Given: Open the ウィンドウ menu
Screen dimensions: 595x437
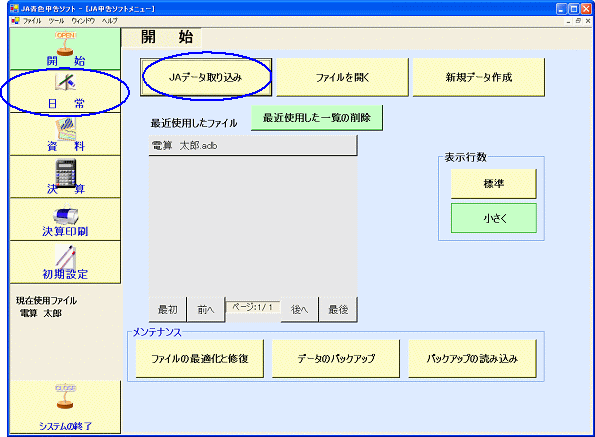Looking at the screenshot, I should click(83, 21).
